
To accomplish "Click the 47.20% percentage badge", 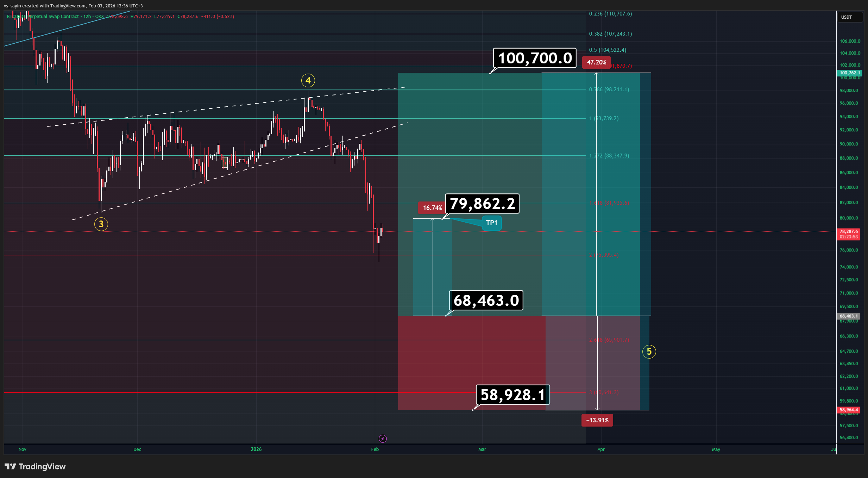I will click(596, 62).
